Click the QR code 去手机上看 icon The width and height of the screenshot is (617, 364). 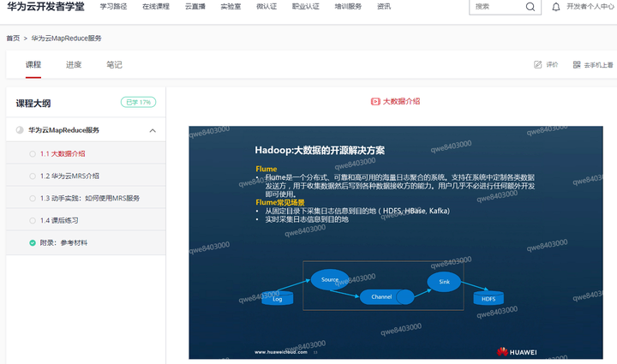coord(577,64)
